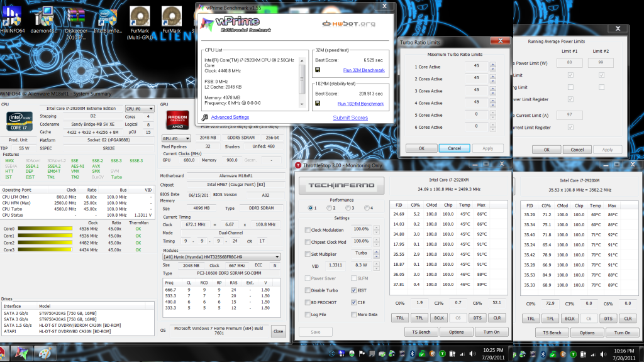Click the 1 Core Active ratio value field

point(477,66)
